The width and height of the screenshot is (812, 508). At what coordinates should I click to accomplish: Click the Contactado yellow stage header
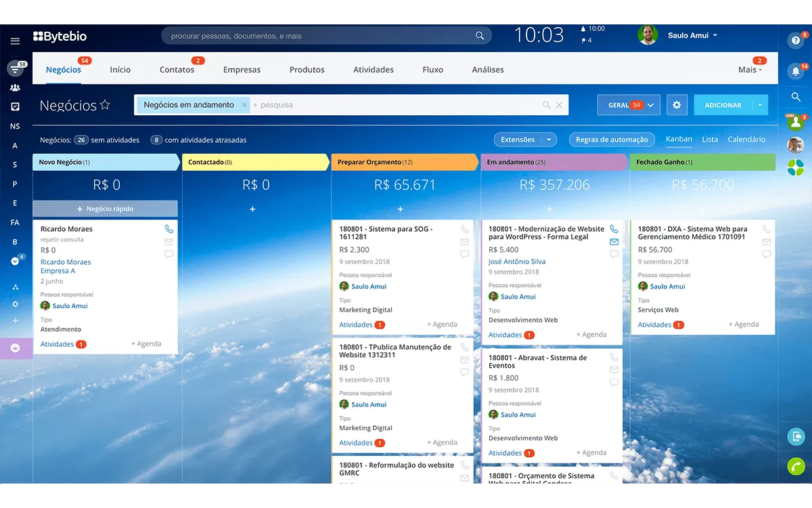[254, 163]
